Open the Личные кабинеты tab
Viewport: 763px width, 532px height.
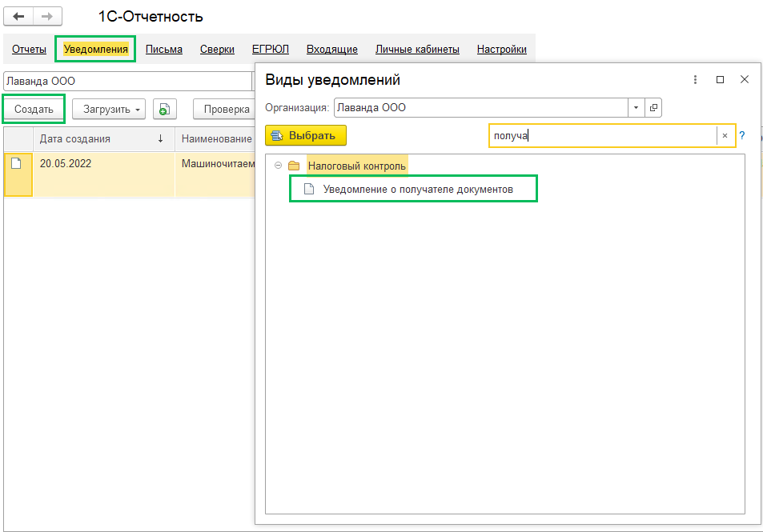click(x=417, y=49)
